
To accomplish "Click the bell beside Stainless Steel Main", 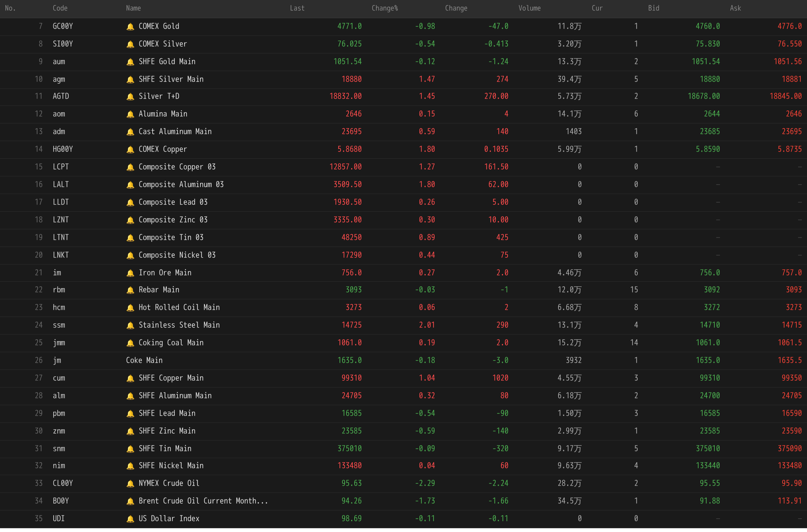I will pyautogui.click(x=130, y=325).
